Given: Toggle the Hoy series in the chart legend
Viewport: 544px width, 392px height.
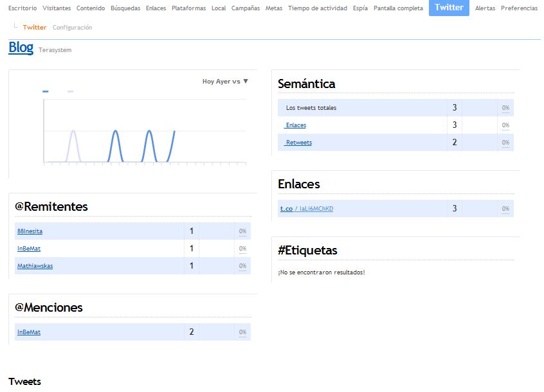Looking at the screenshot, I should coord(45,91).
